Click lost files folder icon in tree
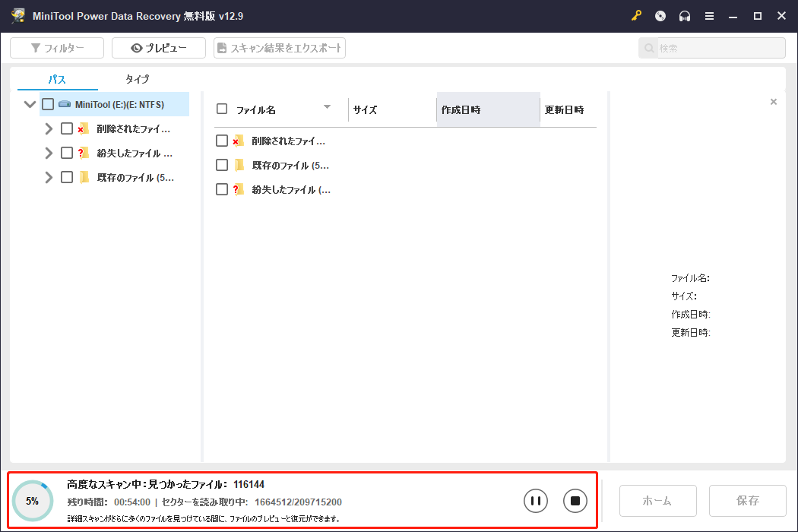This screenshot has height=532, width=798. pos(84,153)
